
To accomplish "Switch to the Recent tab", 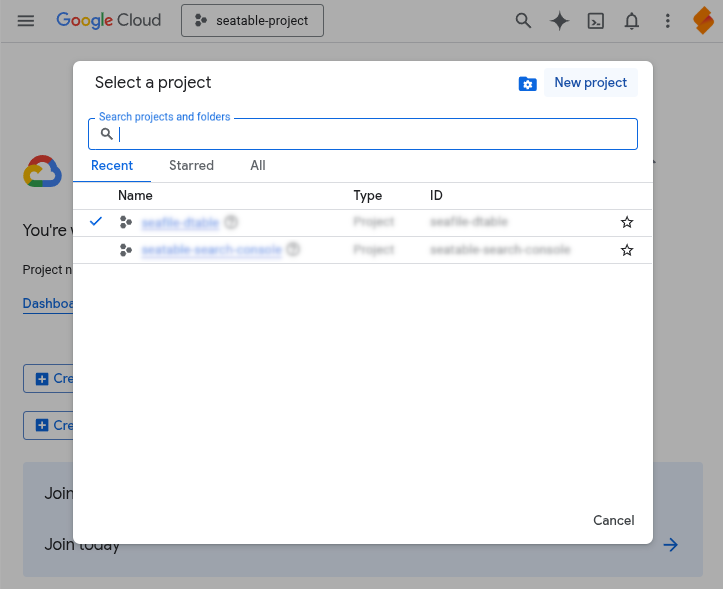I will click(112, 166).
